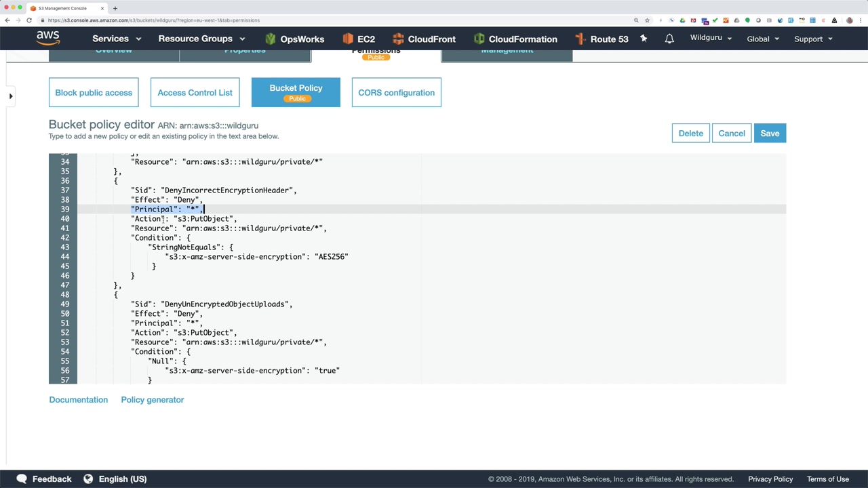Click line 34 Resource private path
Image resolution: width=868 pixels, height=488 pixels.
(x=226, y=162)
